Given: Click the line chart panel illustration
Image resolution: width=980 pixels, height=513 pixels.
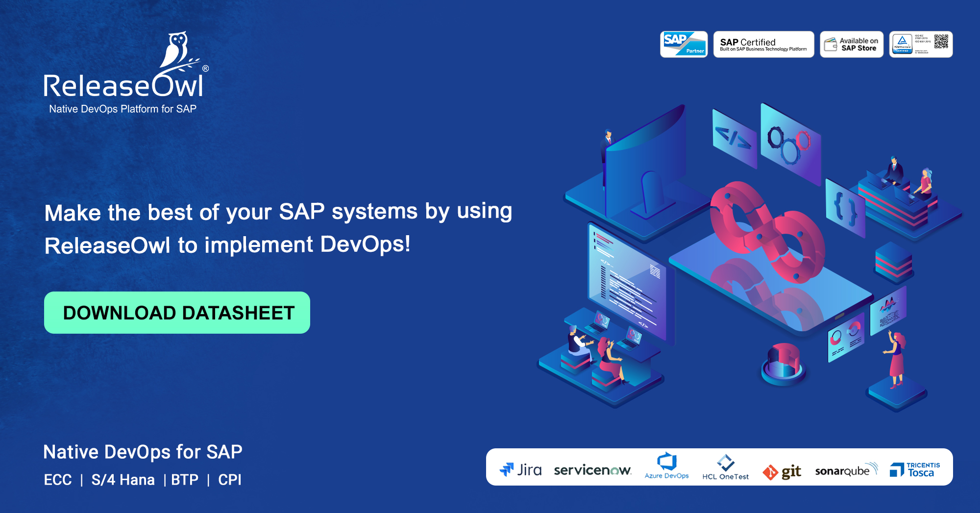Looking at the screenshot, I should tap(888, 311).
